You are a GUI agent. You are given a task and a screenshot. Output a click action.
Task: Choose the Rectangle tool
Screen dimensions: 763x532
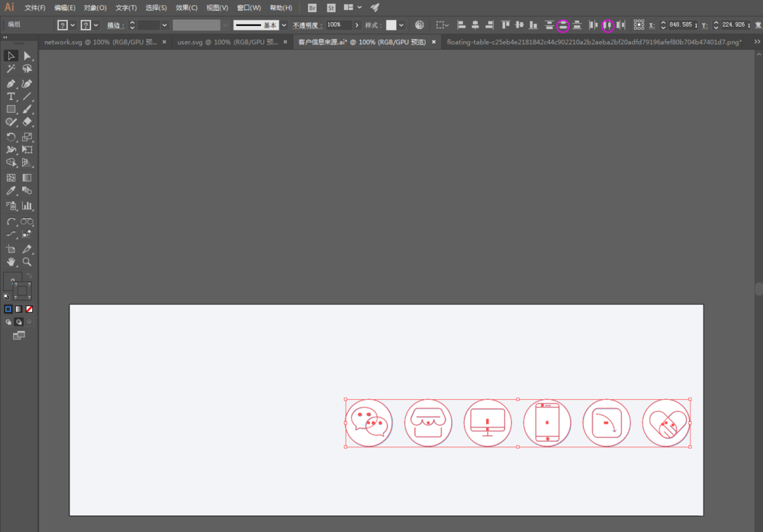click(x=11, y=109)
